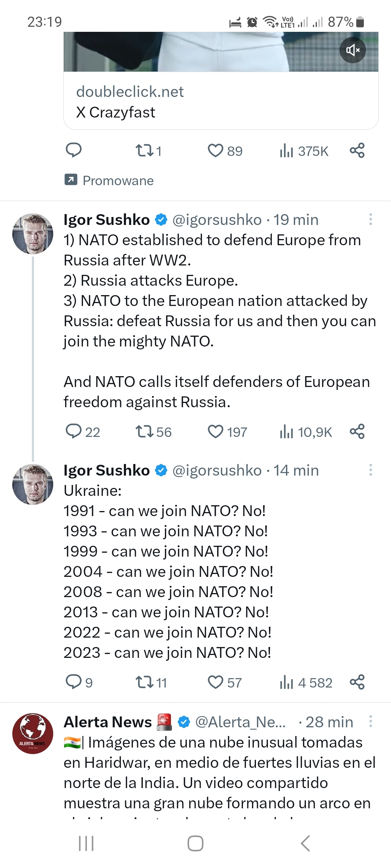The height and width of the screenshot is (868, 391).
Task: Open more options for the 14 min Sushko post
Action: (x=370, y=470)
